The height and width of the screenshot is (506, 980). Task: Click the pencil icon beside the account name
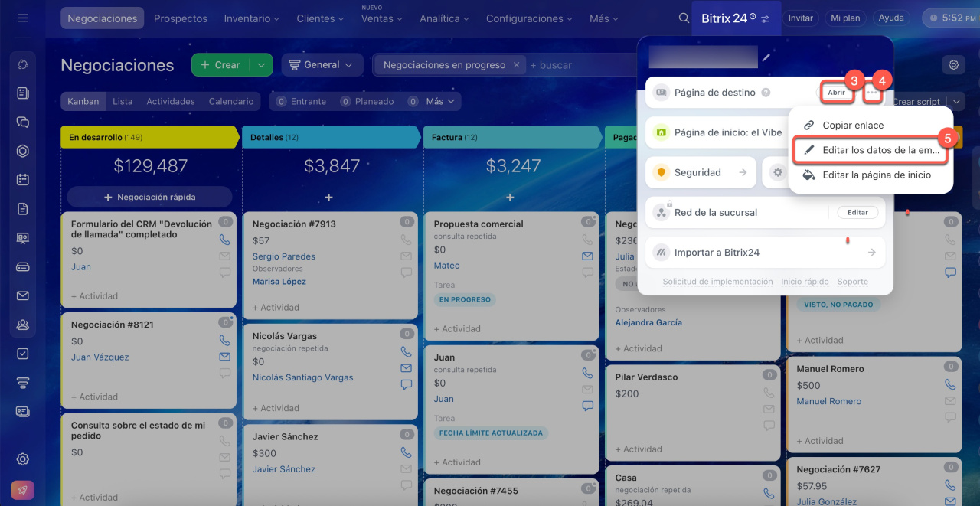click(x=766, y=57)
